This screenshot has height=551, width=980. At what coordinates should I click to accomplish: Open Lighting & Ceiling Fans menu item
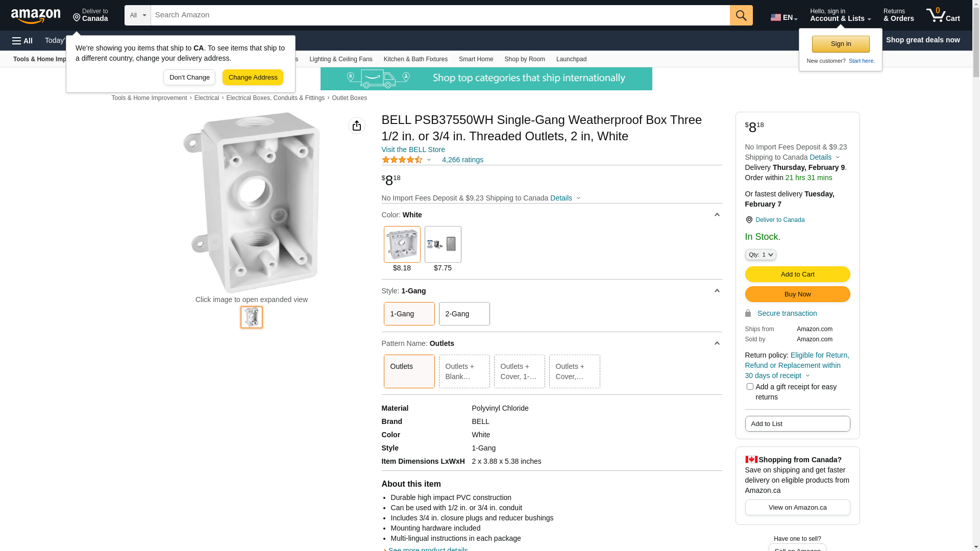[x=340, y=59]
